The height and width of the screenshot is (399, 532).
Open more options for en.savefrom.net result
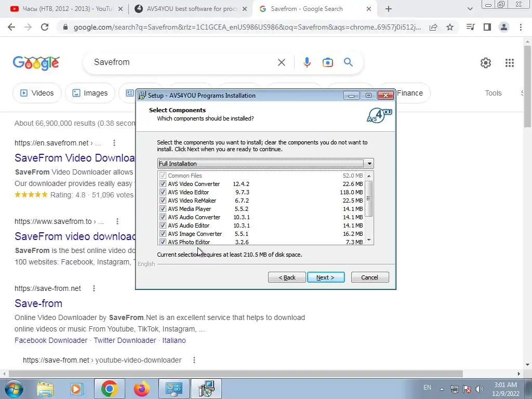(114, 143)
